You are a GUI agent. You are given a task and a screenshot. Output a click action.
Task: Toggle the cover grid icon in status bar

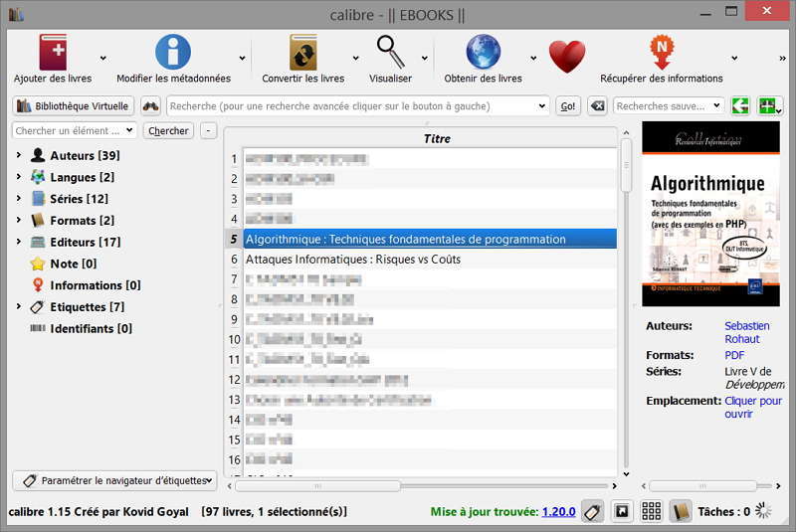point(651,511)
